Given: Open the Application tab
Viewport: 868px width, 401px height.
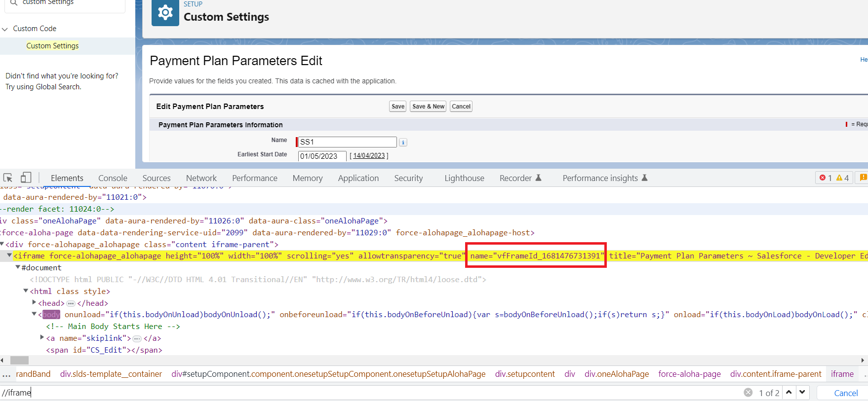Looking at the screenshot, I should (358, 178).
